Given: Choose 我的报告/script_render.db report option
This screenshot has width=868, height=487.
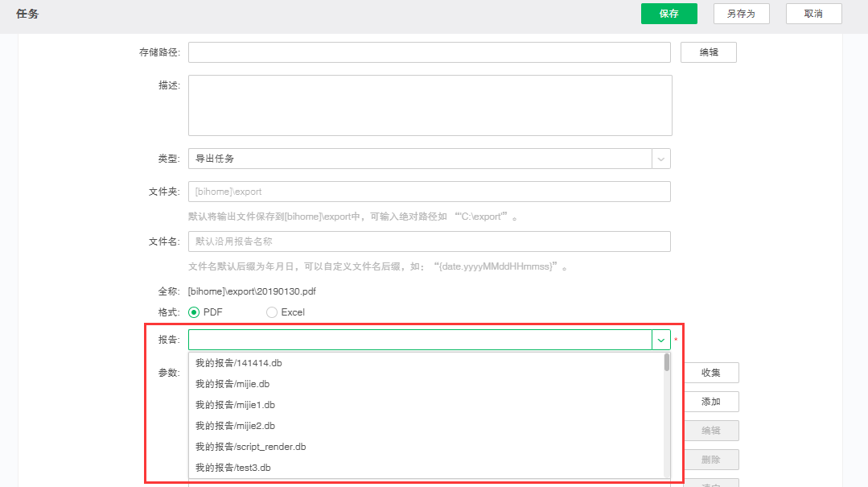Looking at the screenshot, I should tap(251, 447).
